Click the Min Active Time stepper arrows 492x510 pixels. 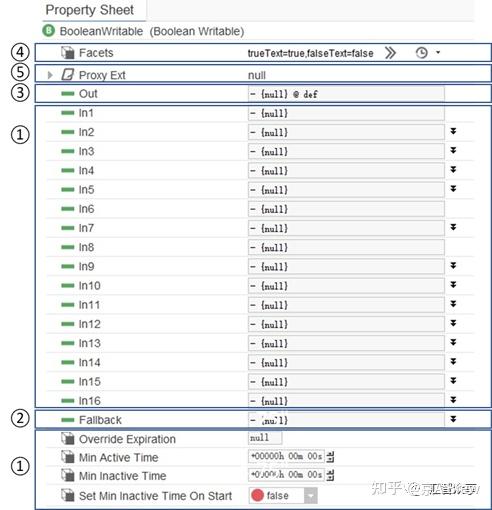(x=330, y=456)
